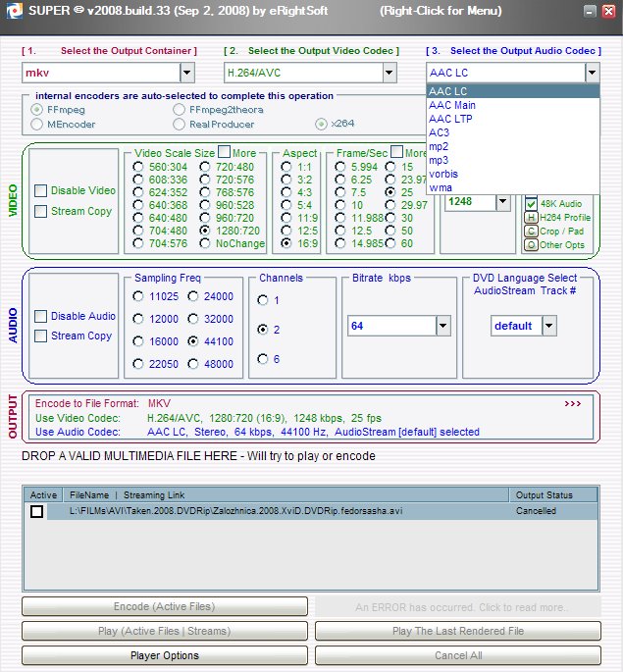Select FFmpeg internal encoder radio

coord(37,110)
